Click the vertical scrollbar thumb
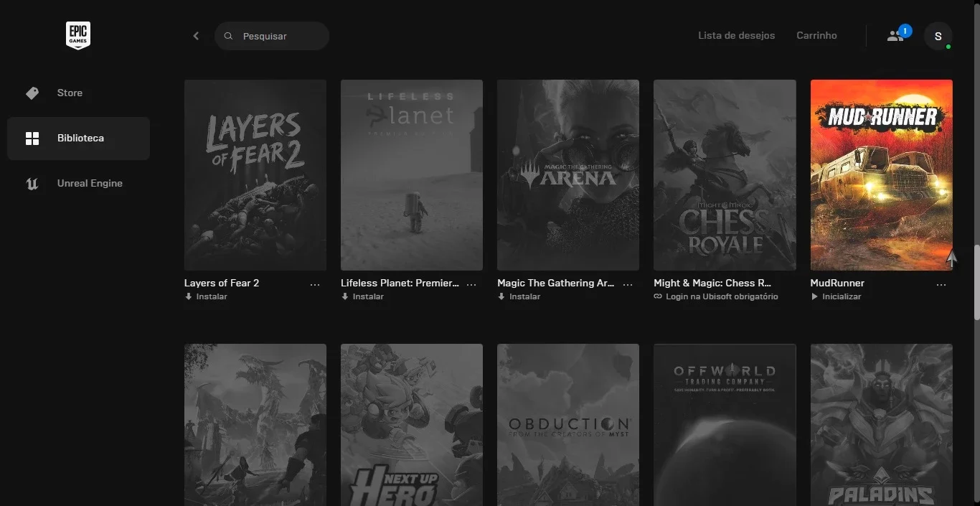Image resolution: width=980 pixels, height=506 pixels. tap(976, 283)
